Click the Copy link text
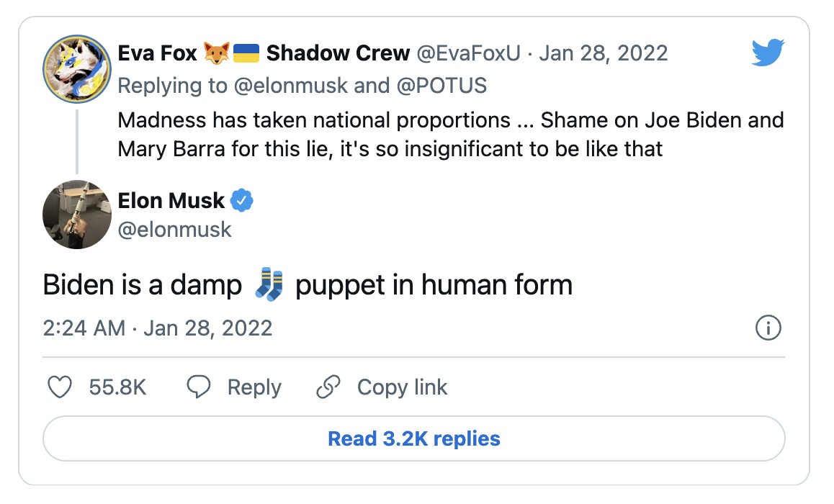The width and height of the screenshot is (834, 504). (402, 387)
